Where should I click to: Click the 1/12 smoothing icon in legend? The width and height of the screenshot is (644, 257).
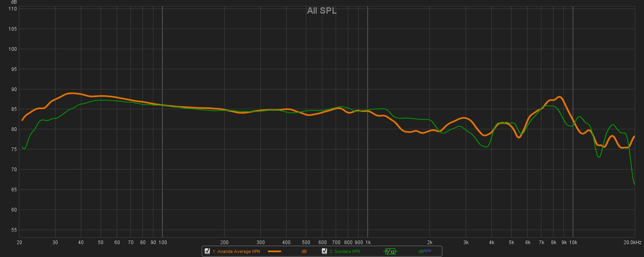390,251
